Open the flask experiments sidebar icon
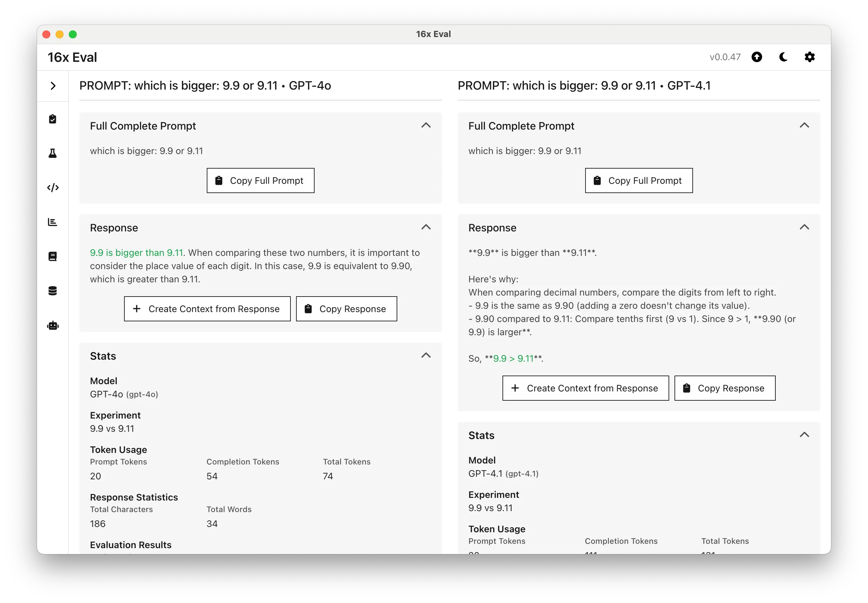The width and height of the screenshot is (868, 603). click(53, 153)
